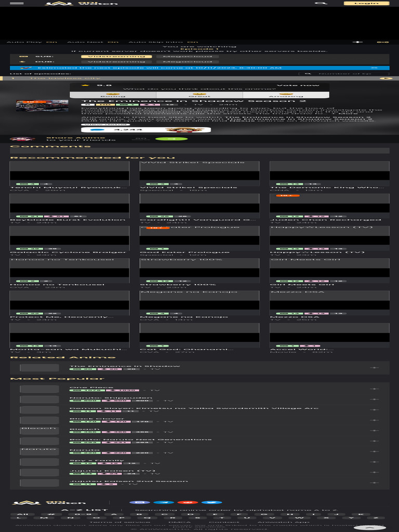Open the hamburger menu in the header

click(17, 3)
